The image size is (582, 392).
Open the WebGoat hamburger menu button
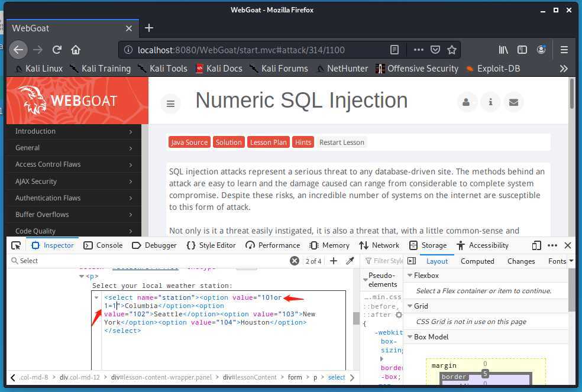pos(170,104)
